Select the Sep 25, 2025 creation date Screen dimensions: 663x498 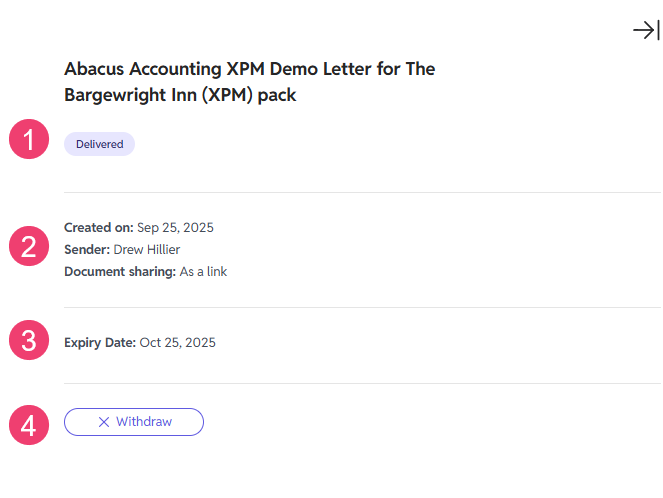point(175,227)
